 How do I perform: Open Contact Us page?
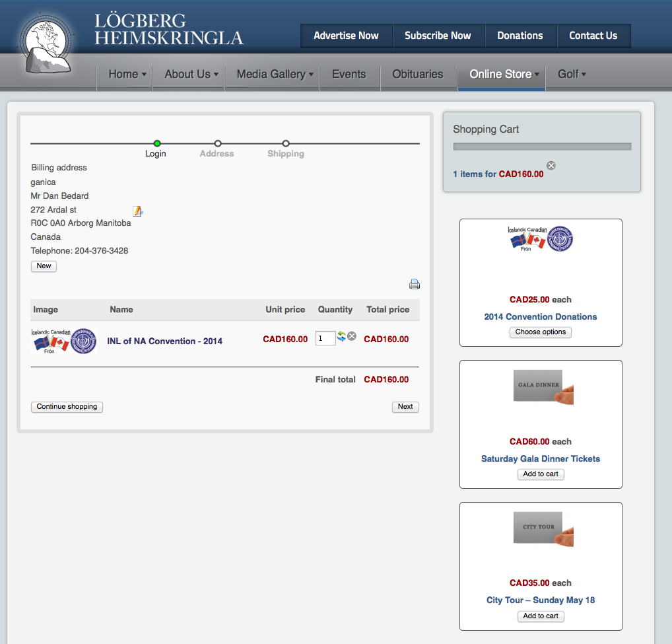click(593, 36)
